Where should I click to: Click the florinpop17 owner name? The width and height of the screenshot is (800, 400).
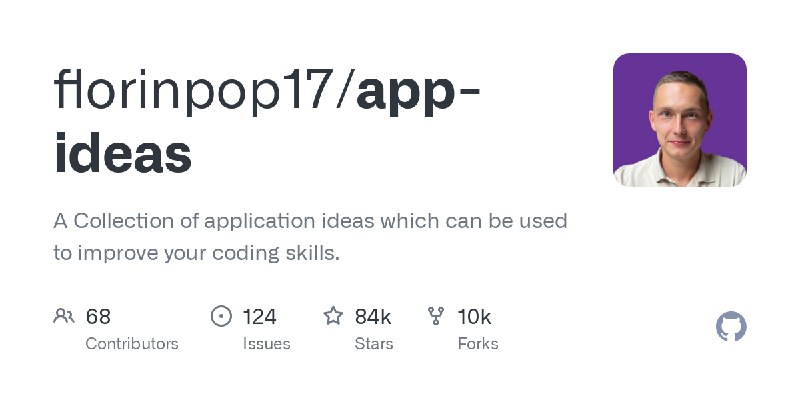tap(193, 91)
